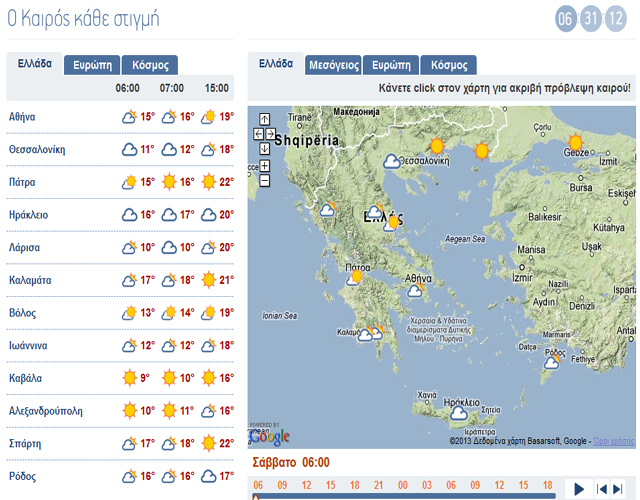Click the weather icon near Ρόδος on map
The image size is (640, 500).
coord(550,364)
